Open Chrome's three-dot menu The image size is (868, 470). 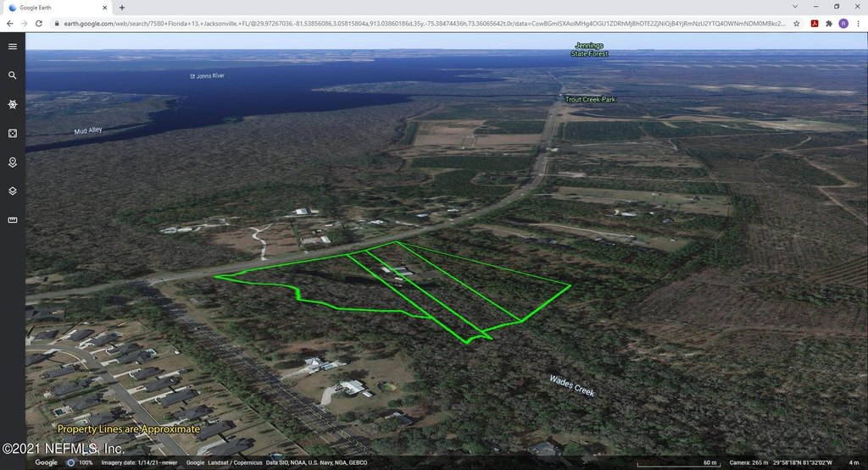pos(858,24)
